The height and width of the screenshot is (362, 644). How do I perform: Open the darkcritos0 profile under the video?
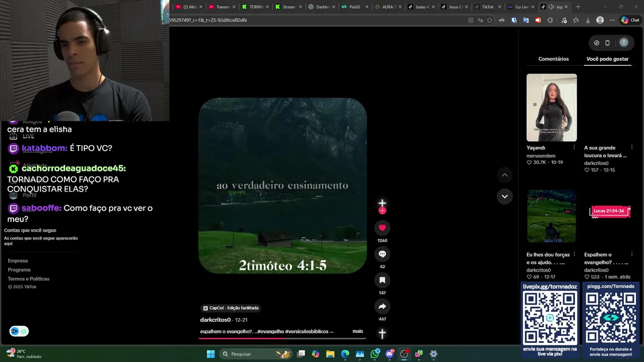pyautogui.click(x=215, y=320)
